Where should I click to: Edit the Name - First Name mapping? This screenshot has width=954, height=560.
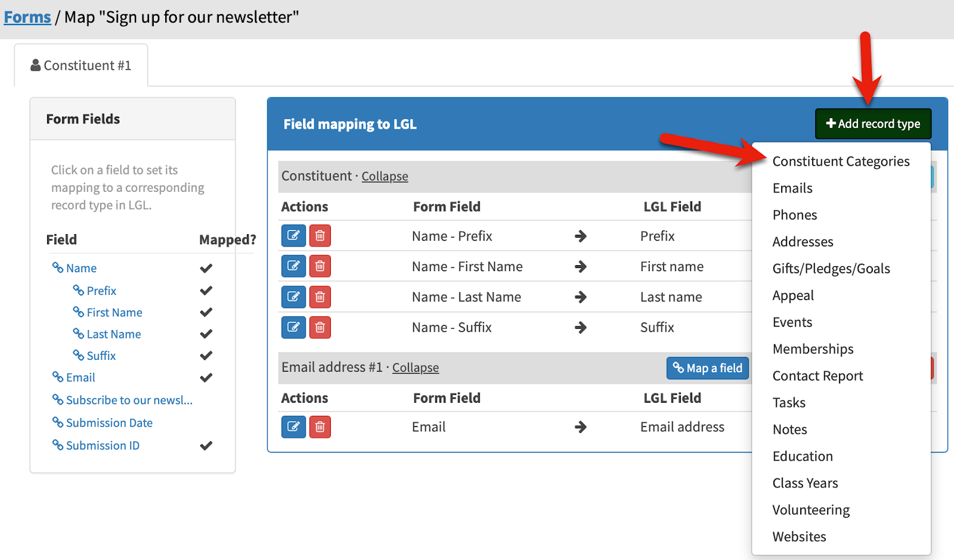coord(293,266)
